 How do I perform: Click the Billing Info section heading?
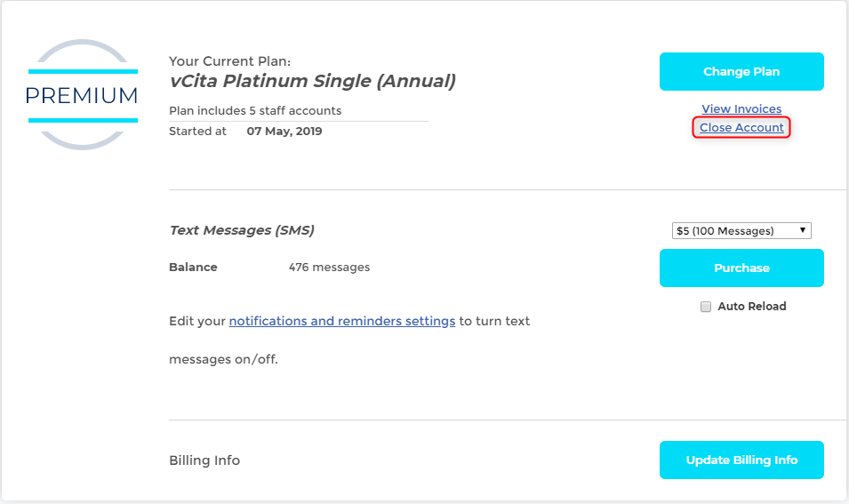click(204, 460)
